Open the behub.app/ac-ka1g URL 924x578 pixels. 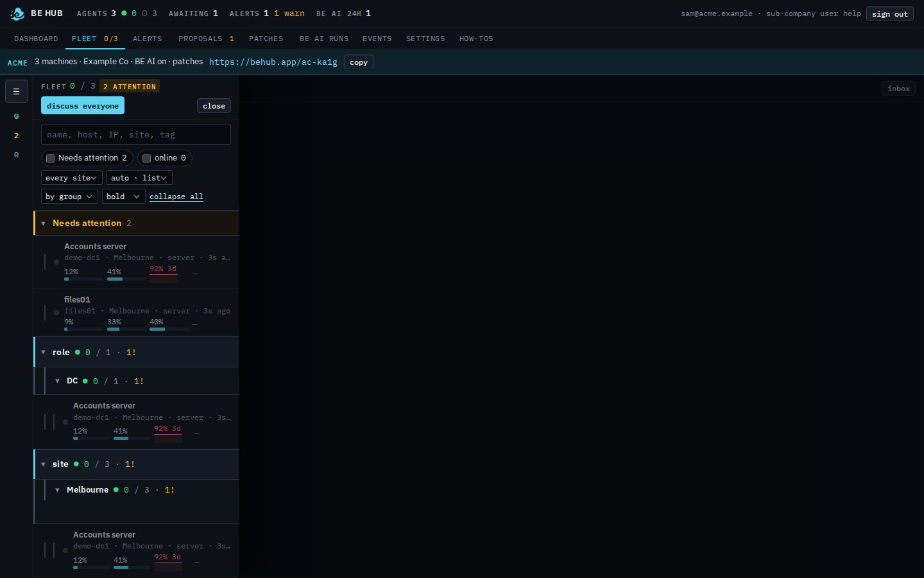(x=273, y=62)
